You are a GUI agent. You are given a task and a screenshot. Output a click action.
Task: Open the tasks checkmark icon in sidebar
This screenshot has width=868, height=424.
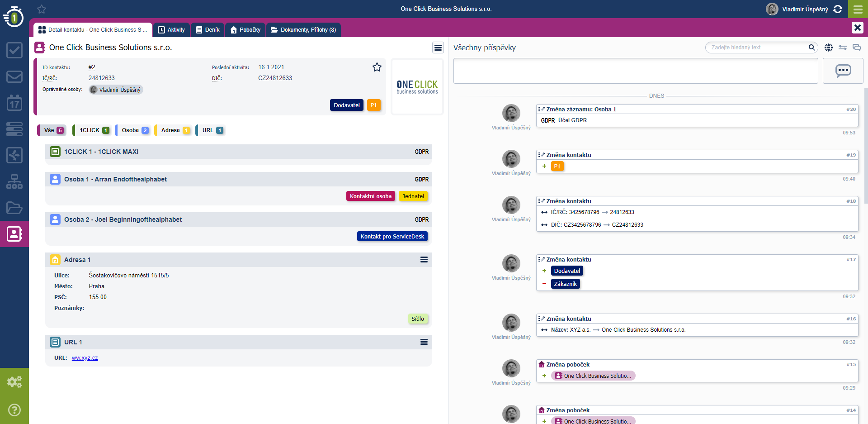[14, 50]
